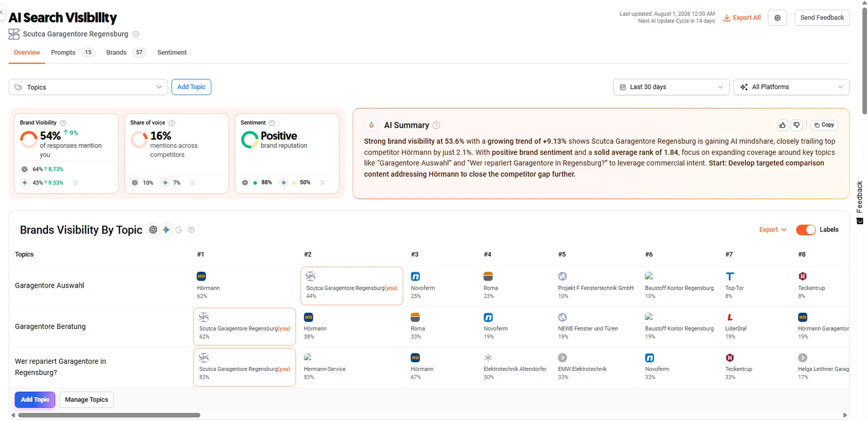Switch to the Overview tab
The image size is (868, 421).
[x=27, y=53]
